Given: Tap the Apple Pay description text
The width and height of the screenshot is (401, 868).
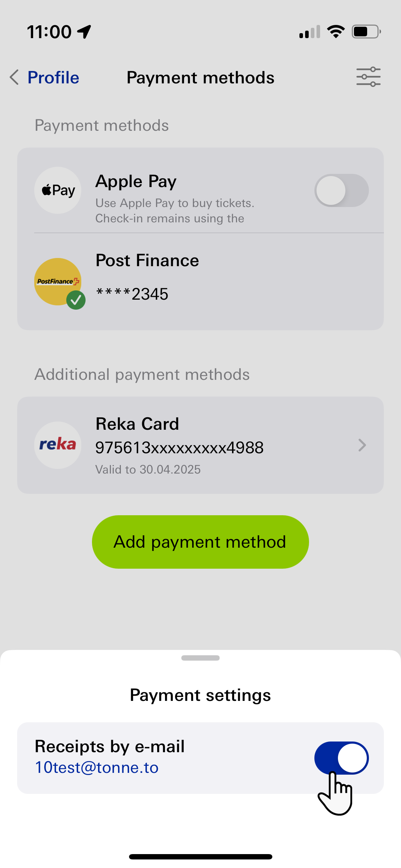Looking at the screenshot, I should point(175,211).
